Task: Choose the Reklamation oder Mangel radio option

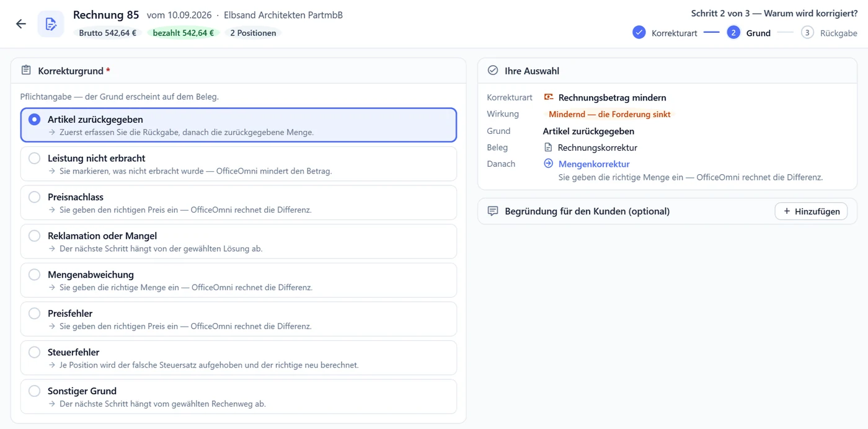Action: (x=35, y=236)
